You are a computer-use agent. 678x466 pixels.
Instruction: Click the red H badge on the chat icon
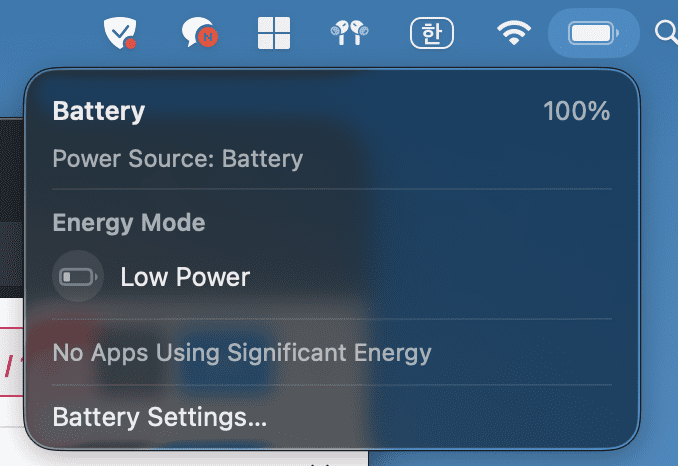pos(208,37)
